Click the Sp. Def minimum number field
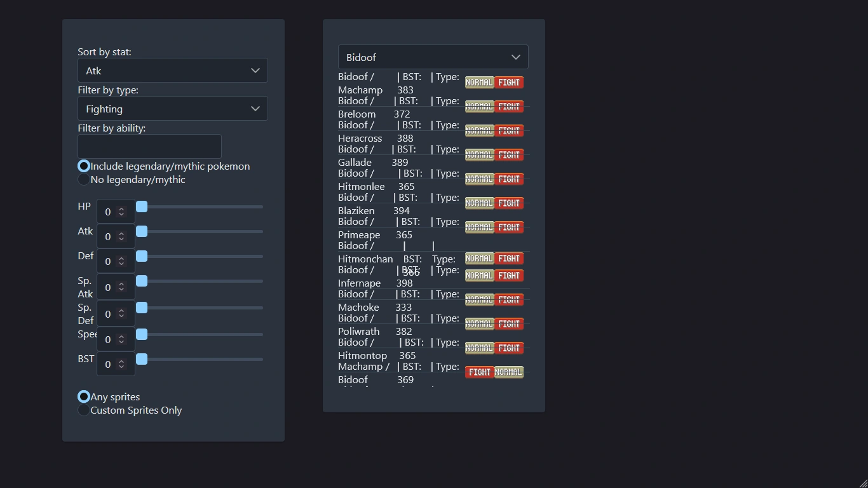The width and height of the screenshot is (868, 488). tap(116, 314)
